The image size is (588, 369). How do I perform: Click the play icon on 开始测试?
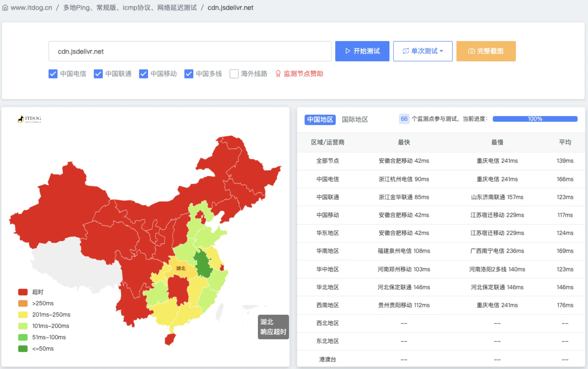click(348, 51)
